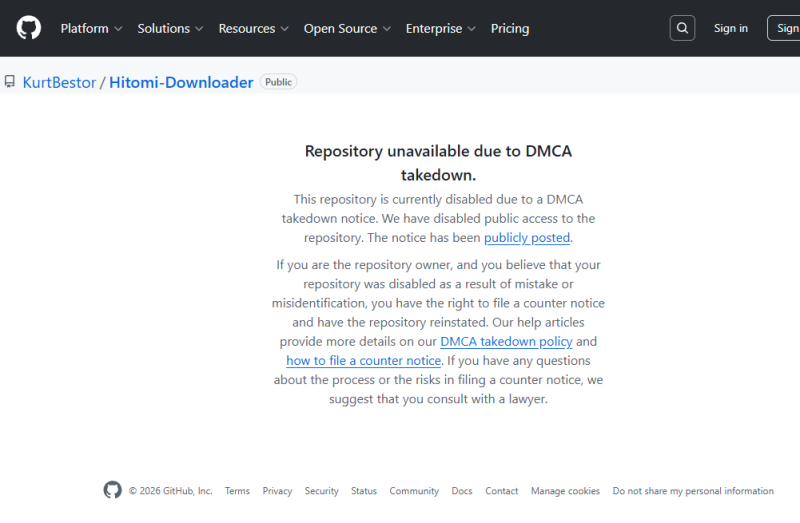
Task: Expand the Enterprise menu
Action: coord(441,29)
